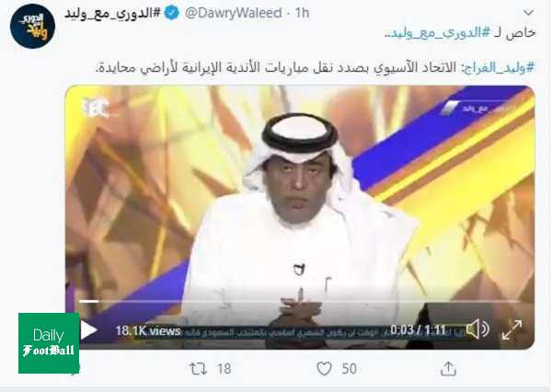The height and width of the screenshot is (392, 552).
Task: Open the share tweet icon
Action: point(448,368)
